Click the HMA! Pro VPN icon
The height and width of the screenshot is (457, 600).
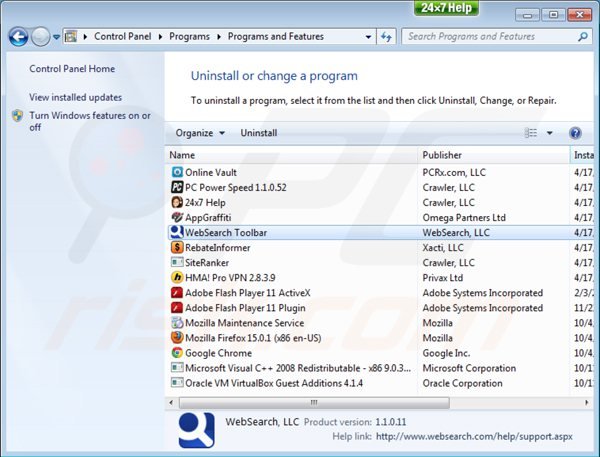pos(177,277)
